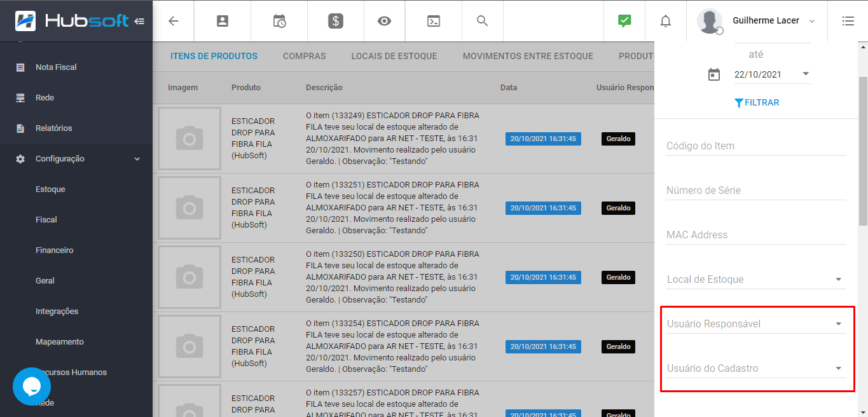The height and width of the screenshot is (417, 868).
Task: Click the search magnifier icon
Action: tap(483, 21)
